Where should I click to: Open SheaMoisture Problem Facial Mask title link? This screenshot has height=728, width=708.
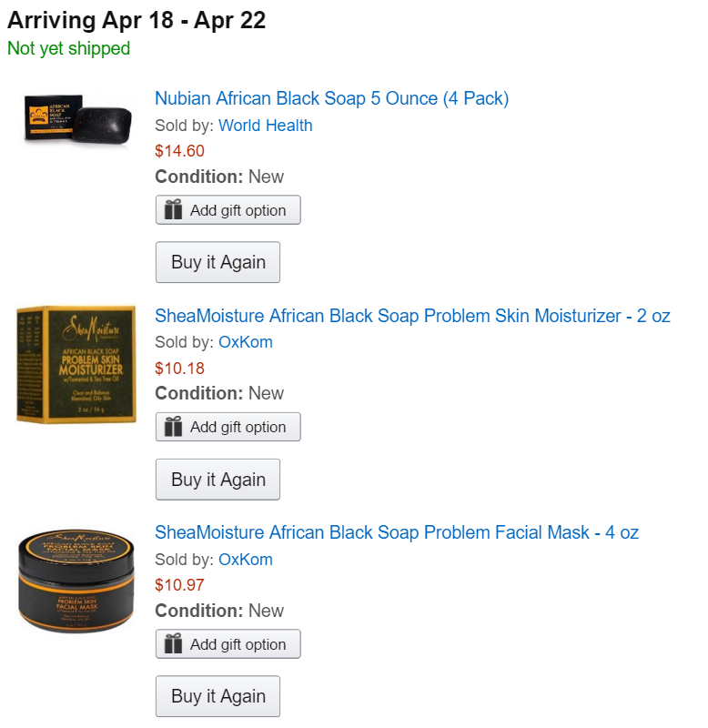coord(397,532)
